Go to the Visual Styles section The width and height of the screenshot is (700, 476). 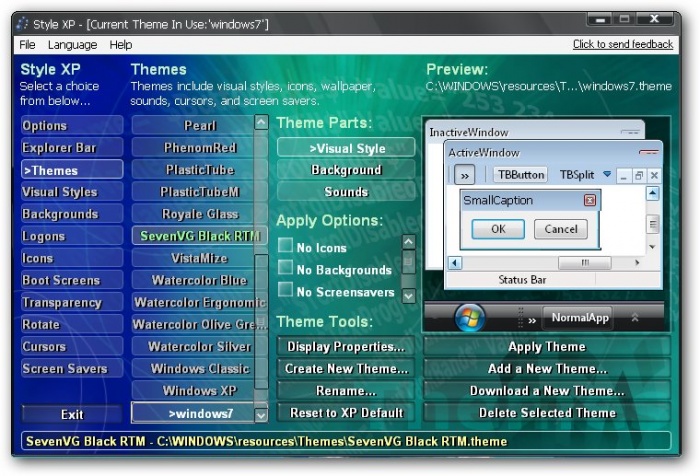(72, 192)
